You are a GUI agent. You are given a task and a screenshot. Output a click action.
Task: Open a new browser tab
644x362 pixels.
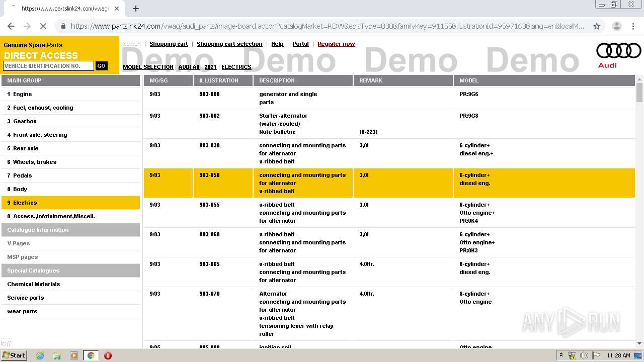(x=135, y=9)
